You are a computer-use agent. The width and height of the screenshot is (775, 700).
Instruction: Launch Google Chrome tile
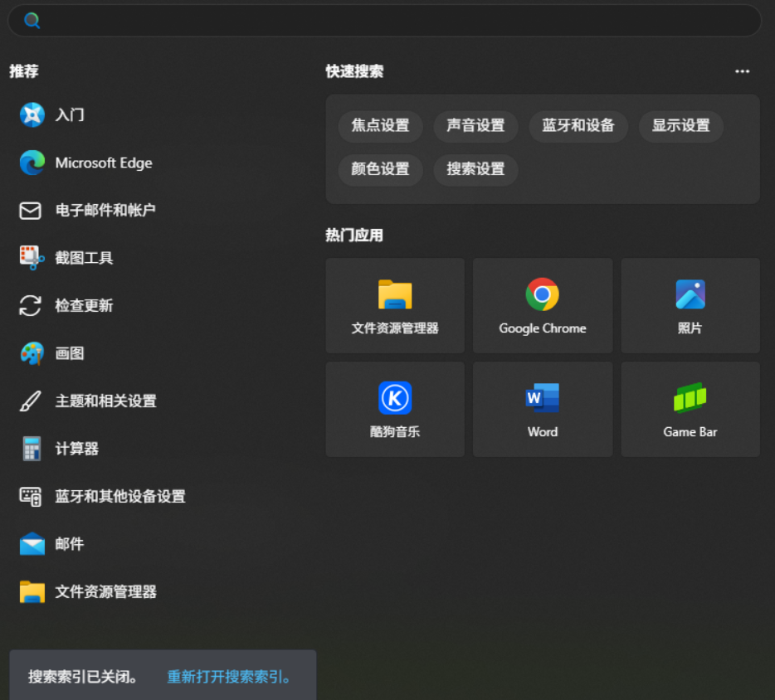543,305
